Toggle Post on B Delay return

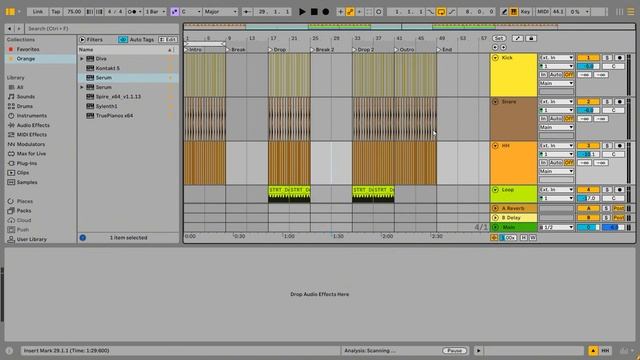coord(618,218)
